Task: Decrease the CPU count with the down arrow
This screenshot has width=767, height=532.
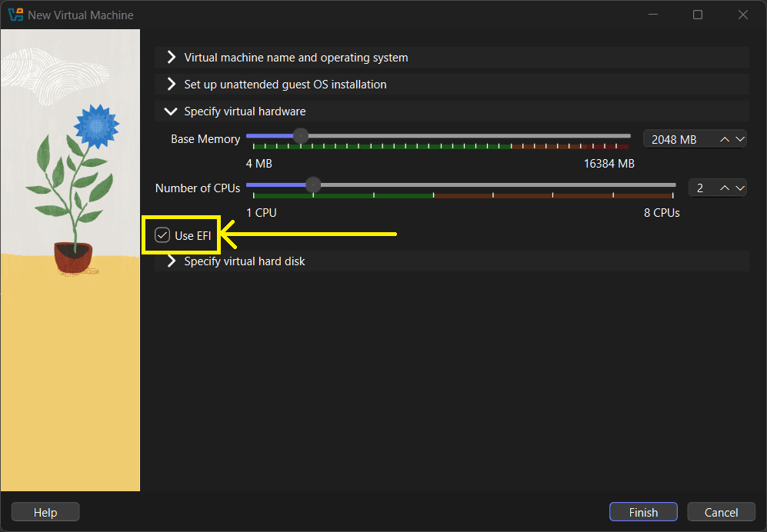Action: point(740,188)
